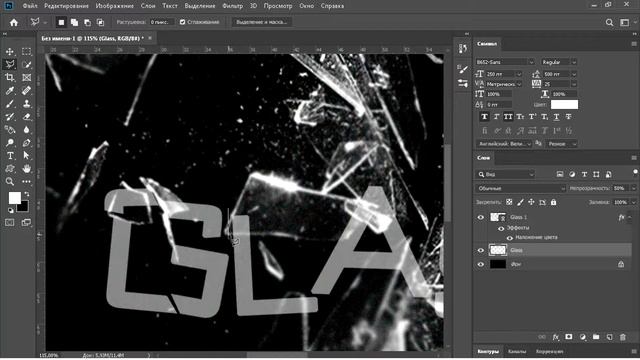Hide the Наложение цвета effect
Viewport: 640px width, 360px height.
pos(510,238)
